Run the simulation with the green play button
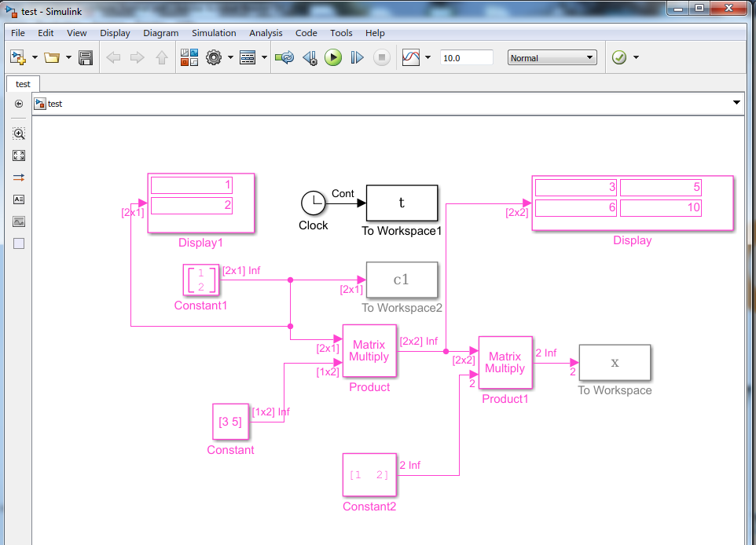756x545 pixels. 333,58
